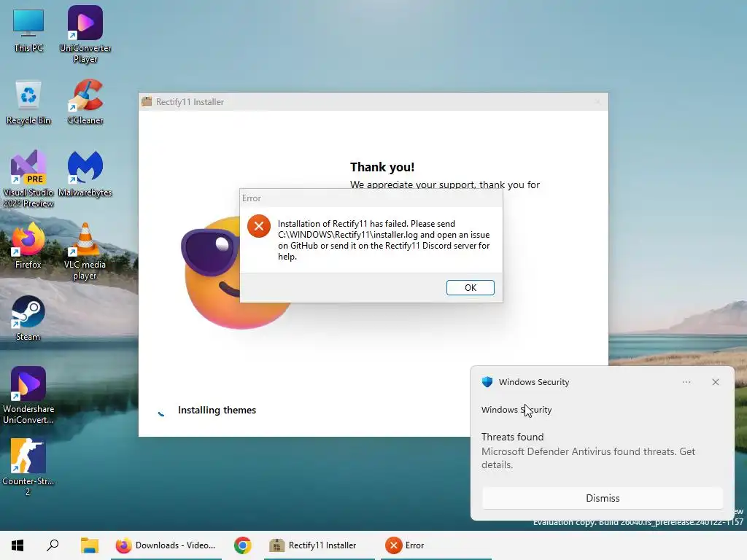Open Windows Security notification options (three dots)
Screen dimensions: 747x560
(686, 382)
